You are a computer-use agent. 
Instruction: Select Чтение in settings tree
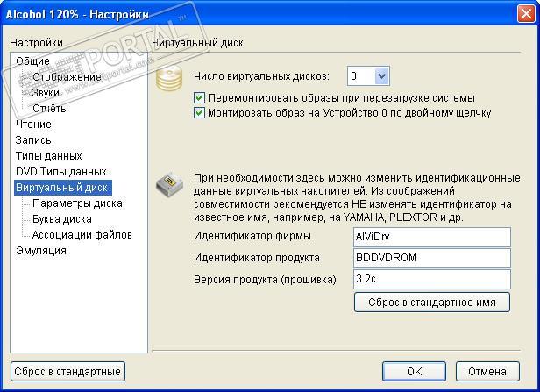[33, 124]
